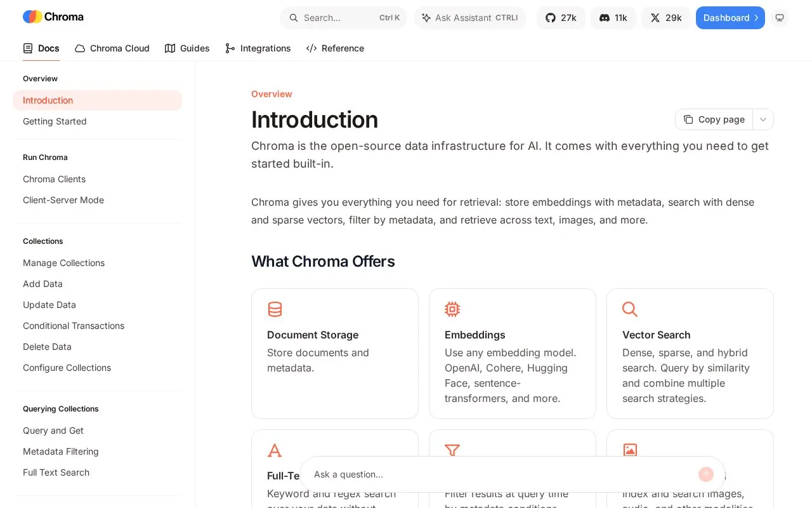Switch to the Integrations tab
Screen dimensions: 812x508
coord(258,48)
